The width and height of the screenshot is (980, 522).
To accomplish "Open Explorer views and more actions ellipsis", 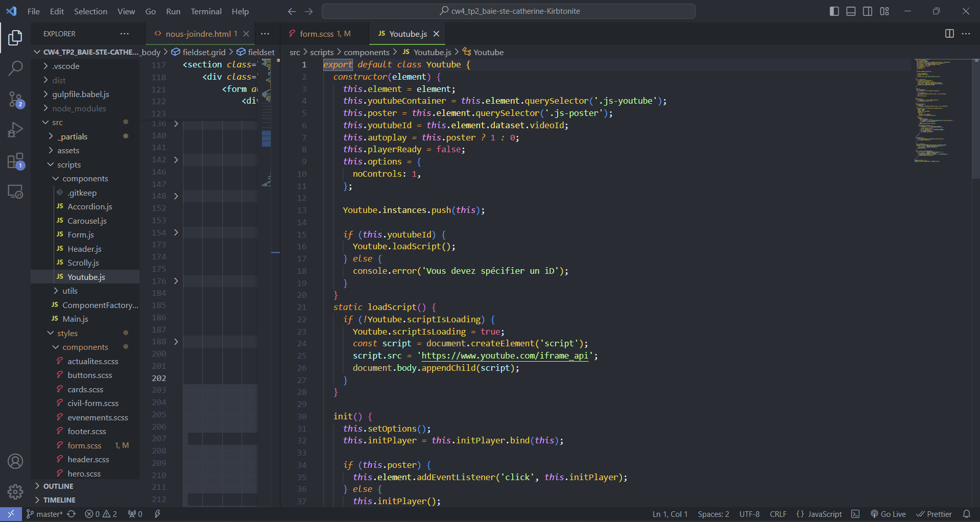I will pyautogui.click(x=125, y=34).
